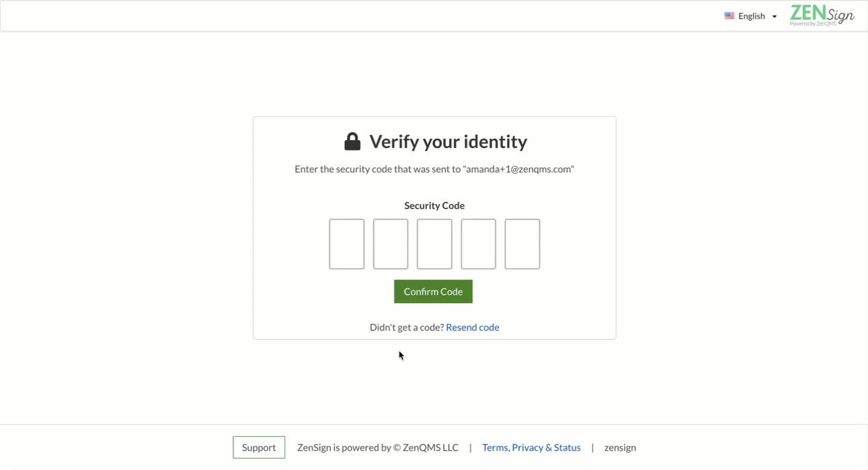Open the Support button in footer
The image size is (868, 470).
(x=259, y=447)
